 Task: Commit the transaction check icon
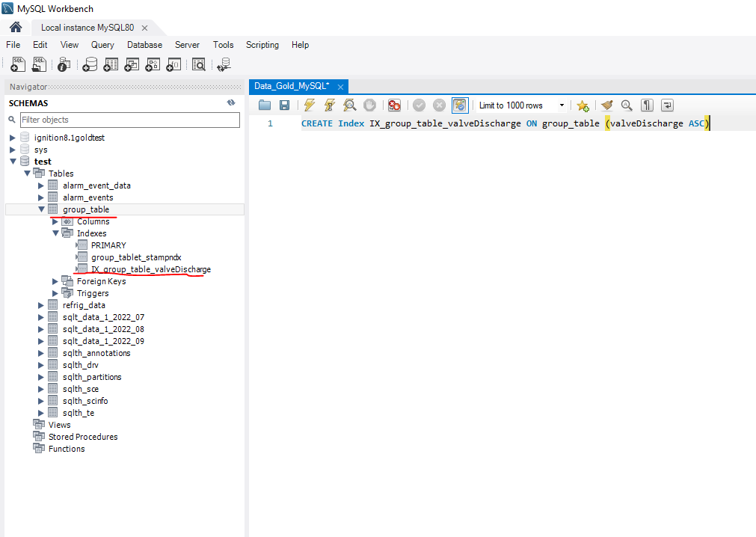419,105
